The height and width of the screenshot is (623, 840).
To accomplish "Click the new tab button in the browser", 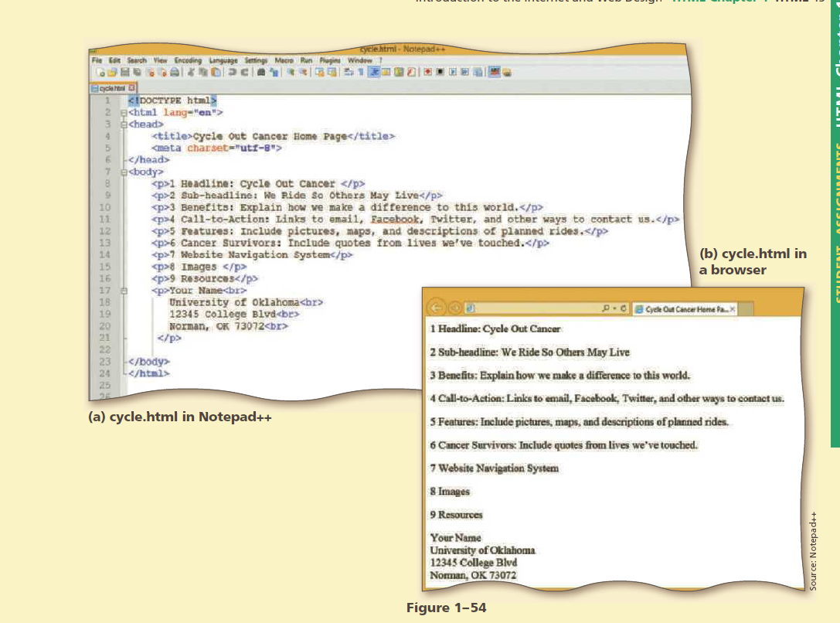I will click(x=746, y=309).
